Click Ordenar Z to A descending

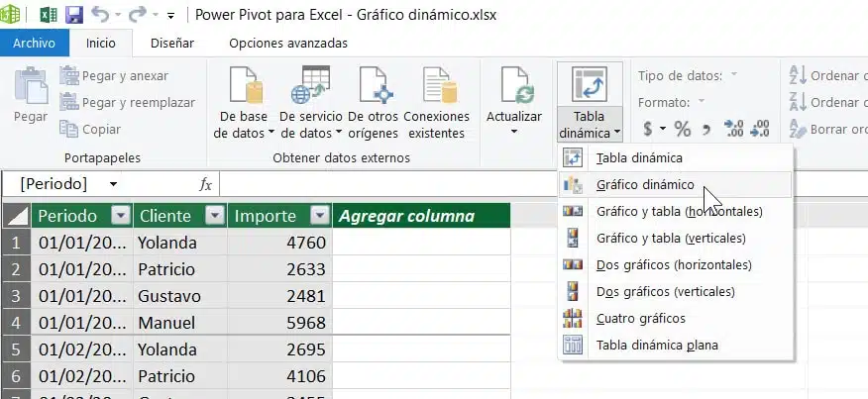827,102
